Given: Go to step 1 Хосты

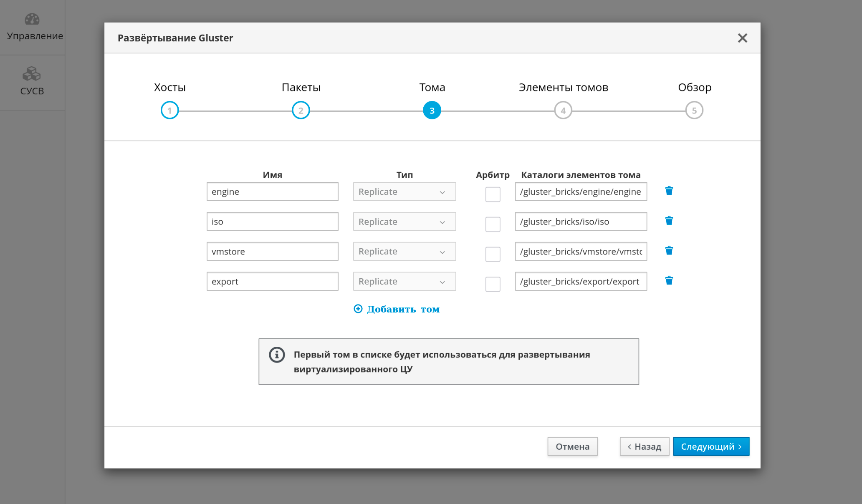Looking at the screenshot, I should (169, 111).
